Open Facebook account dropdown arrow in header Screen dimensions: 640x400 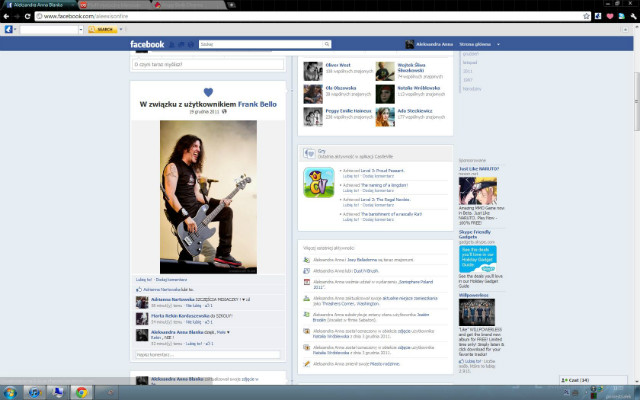pos(498,44)
